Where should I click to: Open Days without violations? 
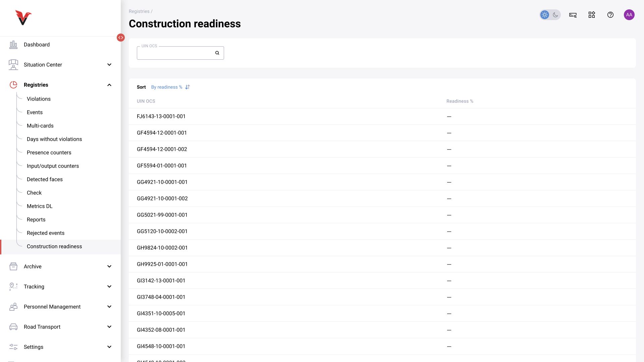(x=54, y=139)
